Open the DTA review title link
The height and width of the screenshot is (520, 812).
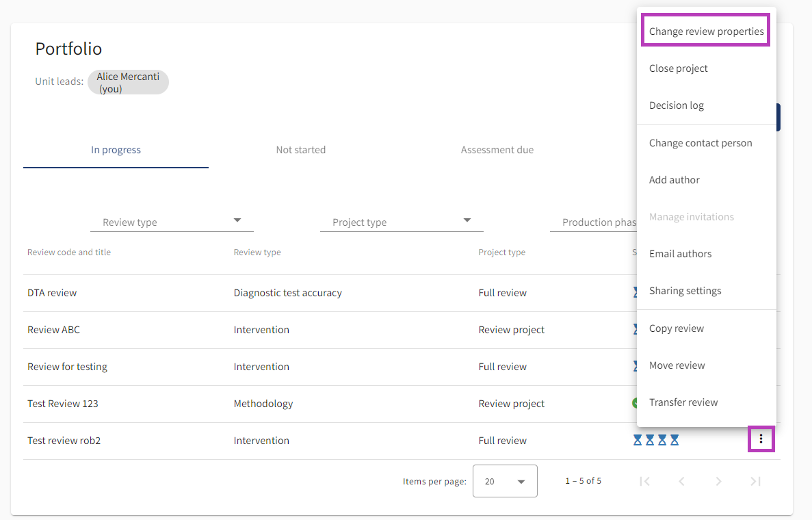(52, 293)
